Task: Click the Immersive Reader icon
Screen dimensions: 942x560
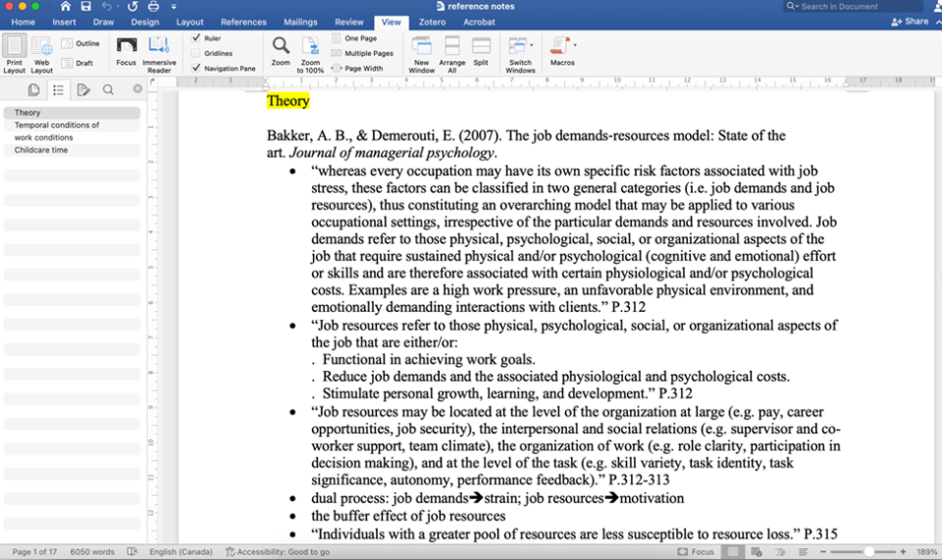Action: [x=159, y=46]
